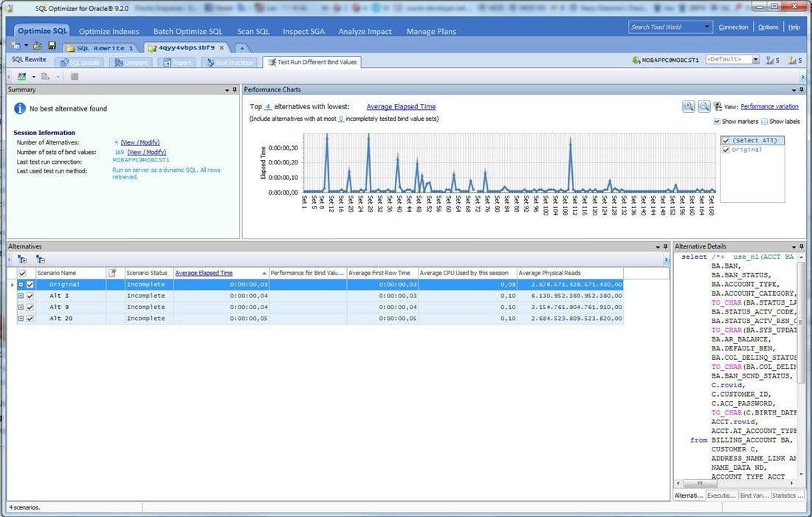
Task: Open the new session icon dropdown arrow
Action: 26,46
